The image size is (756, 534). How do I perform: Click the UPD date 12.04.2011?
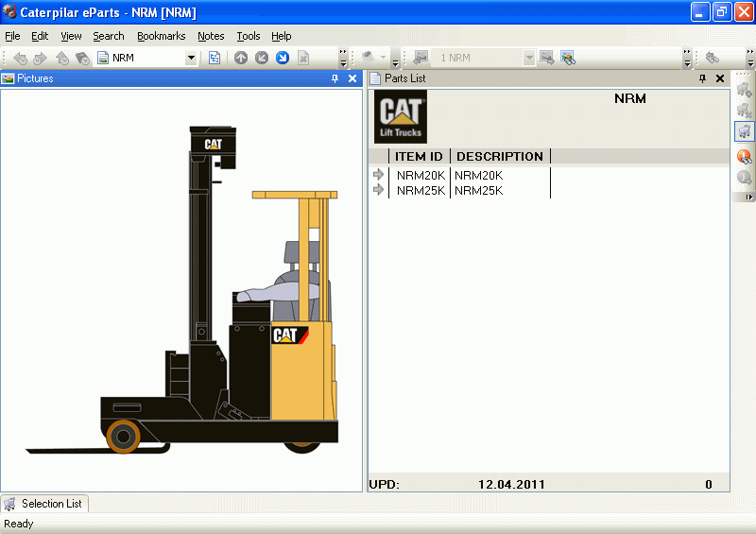point(511,484)
